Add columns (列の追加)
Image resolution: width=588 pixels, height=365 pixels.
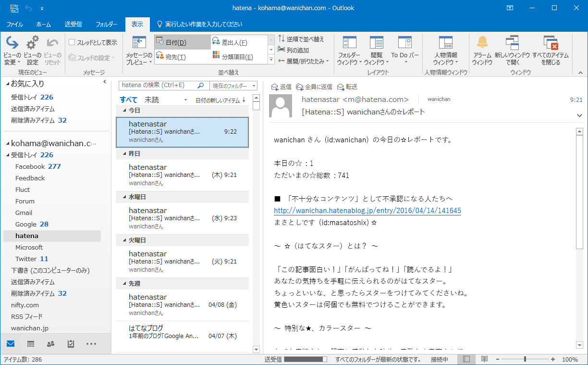[294, 50]
